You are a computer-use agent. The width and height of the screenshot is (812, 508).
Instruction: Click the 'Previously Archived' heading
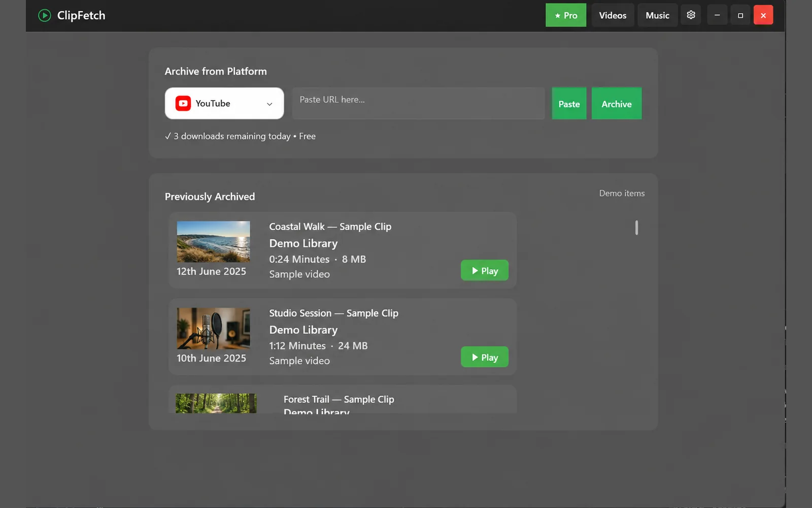pos(210,197)
